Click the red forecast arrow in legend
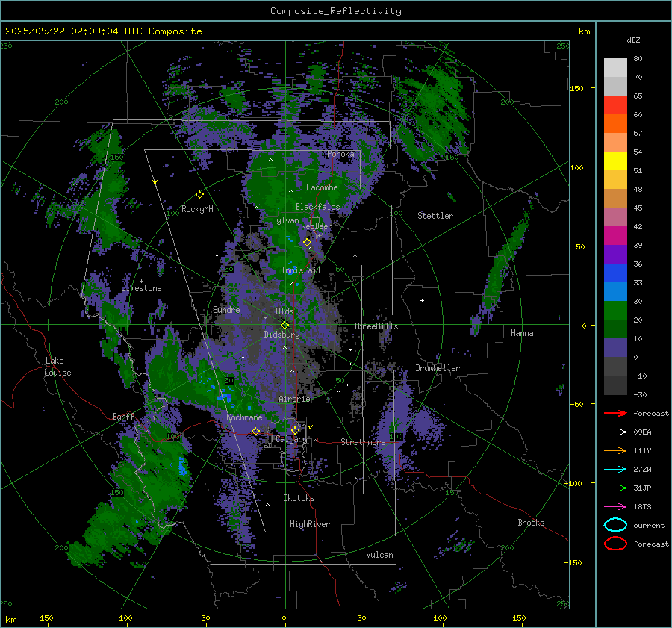 point(615,413)
